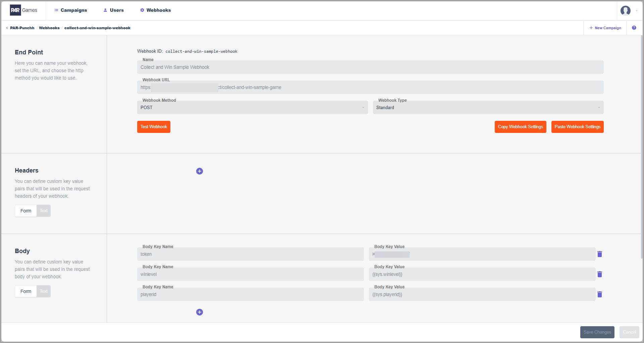Click the New Campaign link
Viewport: 644px width, 343px height.
tap(605, 28)
